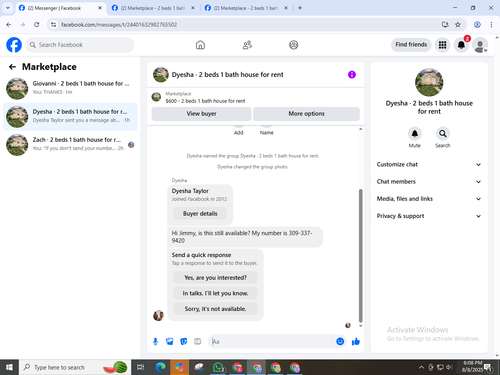Viewport: 500px width, 375px height.
Task: Open Chrome three-dot menu
Action: click(x=491, y=25)
